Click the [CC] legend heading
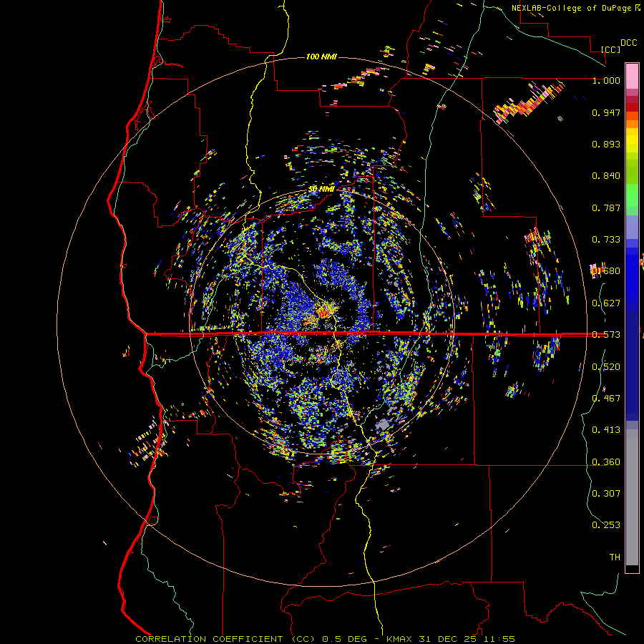The width and height of the screenshot is (644, 644). [x=610, y=49]
